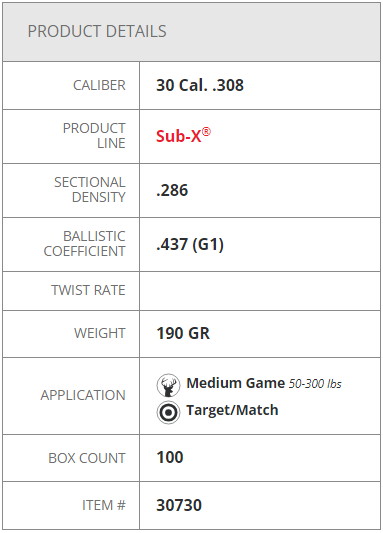Select the 190 GR weight value

183,333
